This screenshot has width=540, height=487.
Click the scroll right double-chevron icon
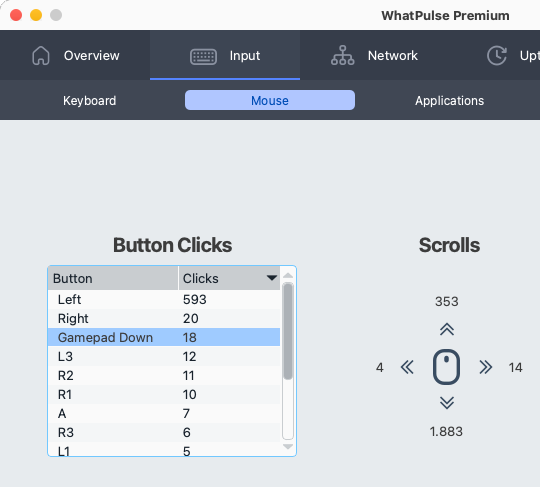click(486, 367)
